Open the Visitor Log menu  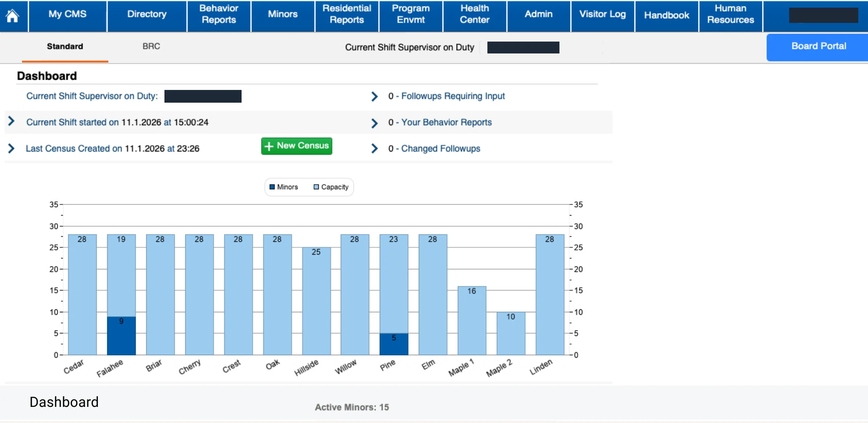pyautogui.click(x=603, y=16)
